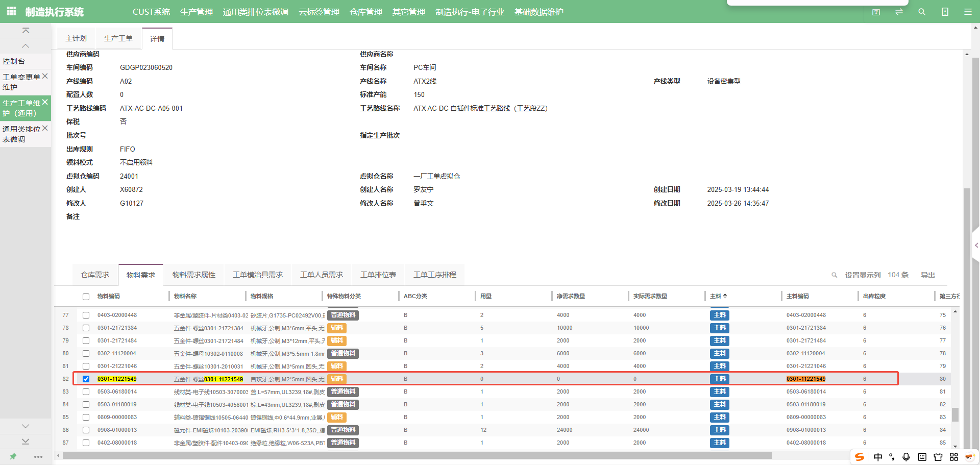Open the IME soft keyboard icon
980x465 pixels.
922,457
